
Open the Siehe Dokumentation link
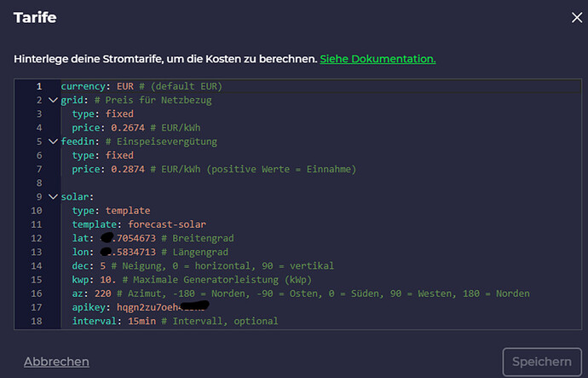[378, 59]
